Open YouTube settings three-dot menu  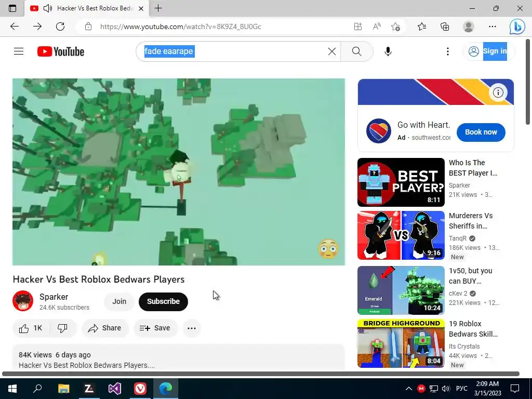tap(447, 51)
